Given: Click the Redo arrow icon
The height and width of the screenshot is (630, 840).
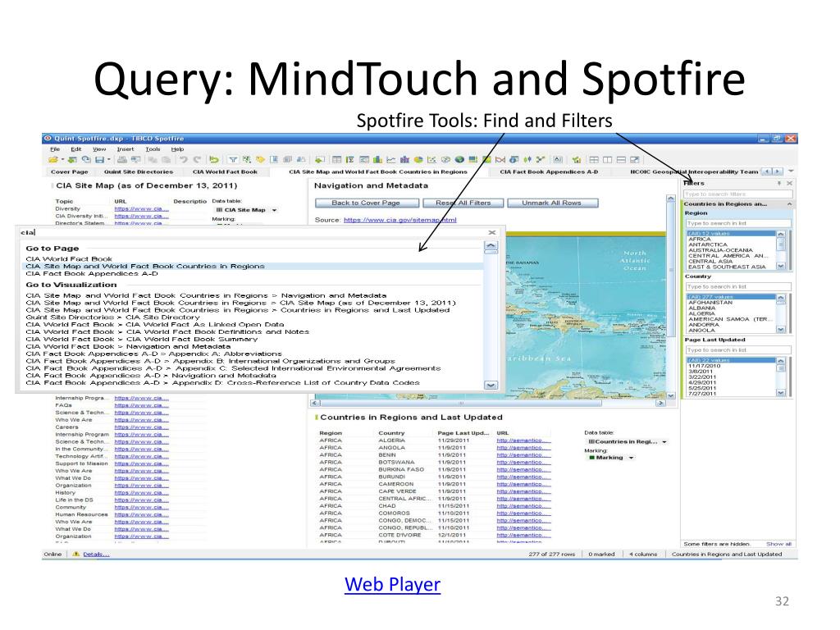Looking at the screenshot, I should coord(197,160).
